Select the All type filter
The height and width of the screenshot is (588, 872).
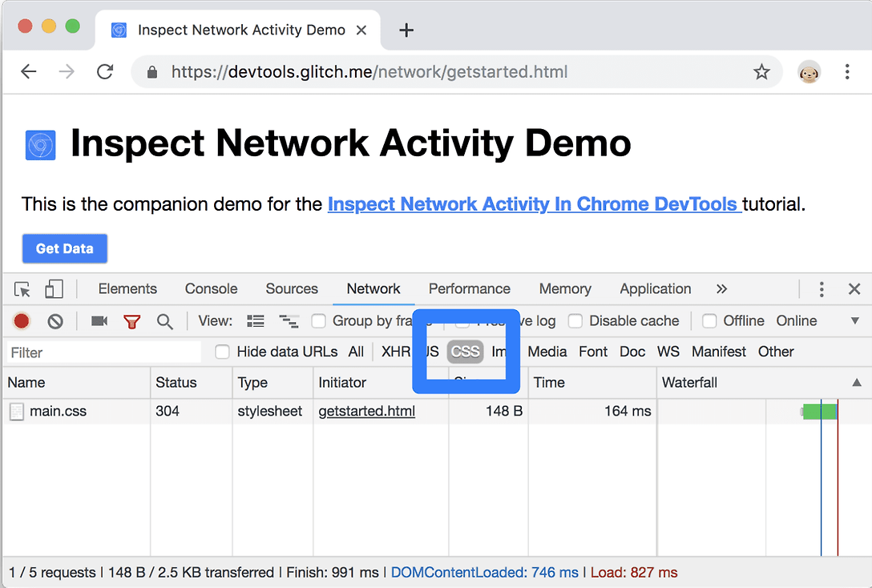pos(356,352)
